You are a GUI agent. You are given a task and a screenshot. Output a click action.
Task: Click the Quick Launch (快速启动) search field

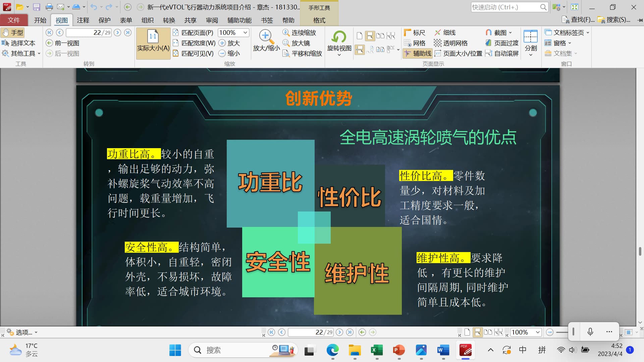505,7
